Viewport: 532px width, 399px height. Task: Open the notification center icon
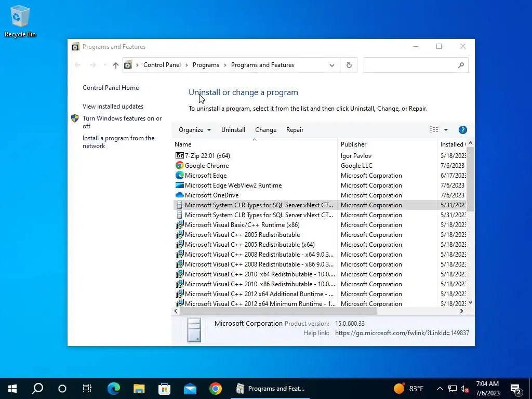pyautogui.click(x=516, y=389)
